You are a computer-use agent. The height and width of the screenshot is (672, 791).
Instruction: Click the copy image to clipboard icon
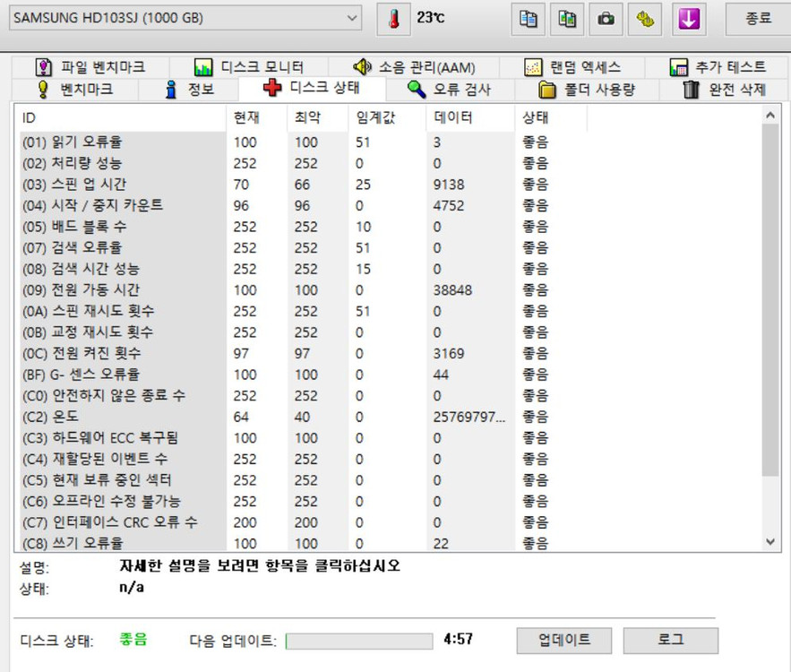(567, 18)
